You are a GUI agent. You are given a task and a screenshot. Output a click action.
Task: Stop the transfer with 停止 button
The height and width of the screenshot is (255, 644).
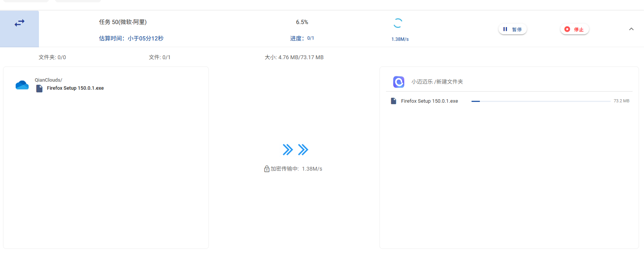575,29
